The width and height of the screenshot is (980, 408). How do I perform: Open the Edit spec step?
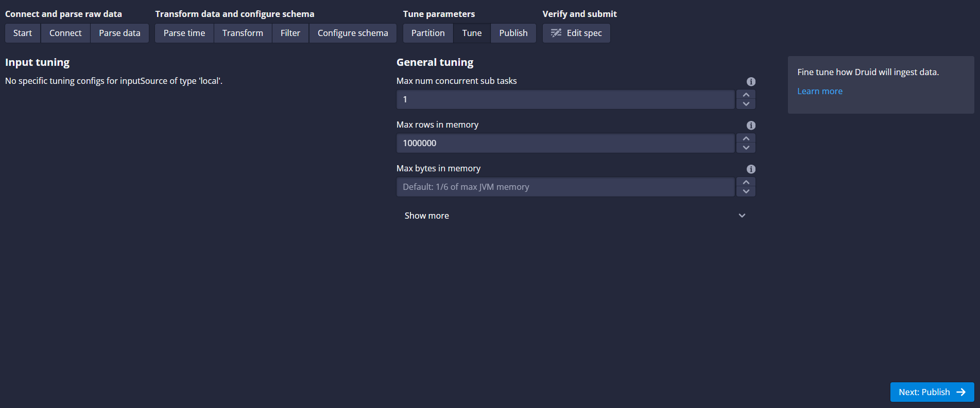pos(576,33)
